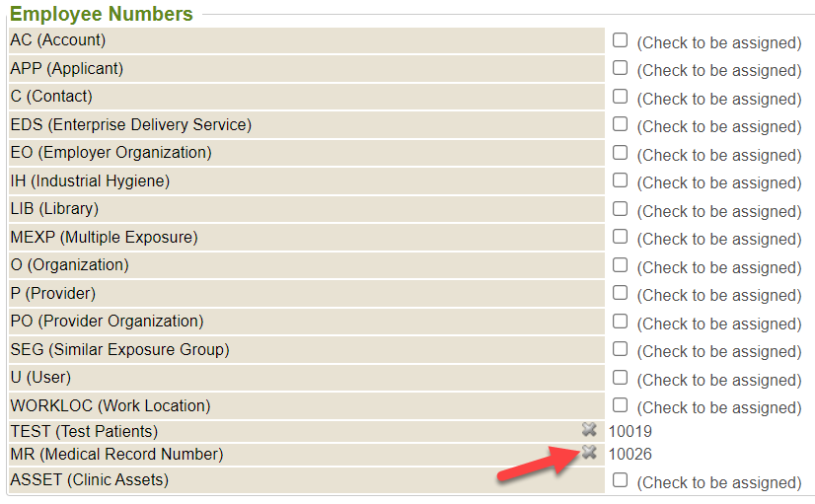Viewport: 815px width, 504px height.
Task: Check the P (Provider) checkbox
Action: pyautogui.click(x=620, y=293)
